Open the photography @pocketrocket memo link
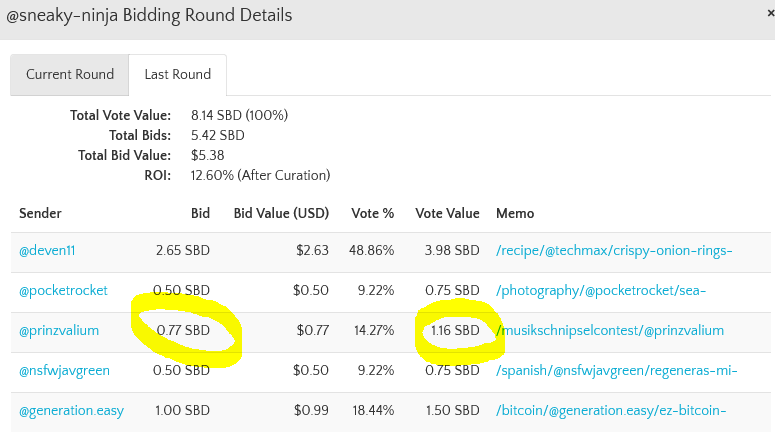775x445 pixels. pos(601,290)
